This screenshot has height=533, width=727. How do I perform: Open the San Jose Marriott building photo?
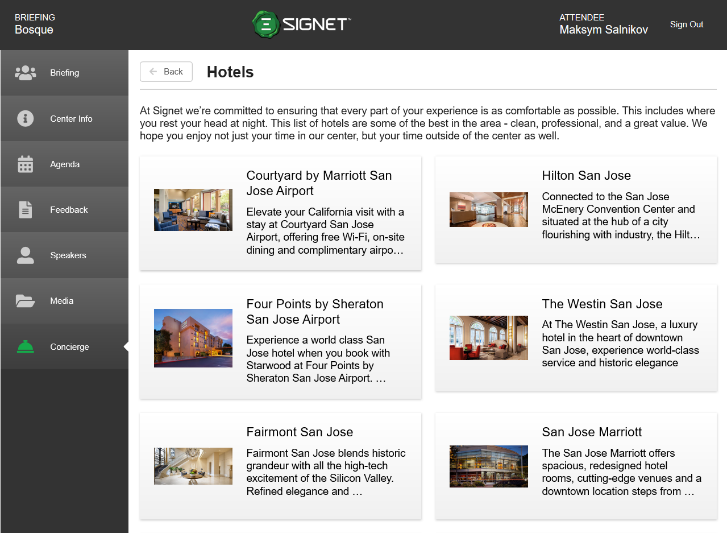click(x=489, y=466)
